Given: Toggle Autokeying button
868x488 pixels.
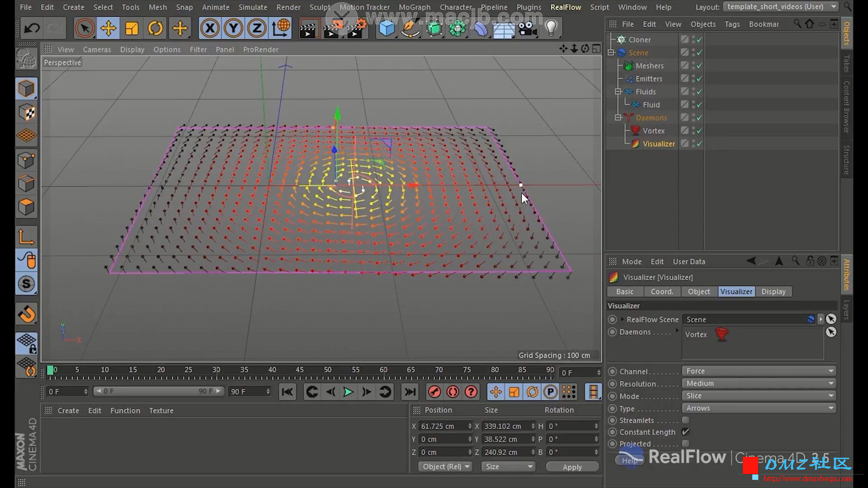Looking at the screenshot, I should (x=453, y=392).
